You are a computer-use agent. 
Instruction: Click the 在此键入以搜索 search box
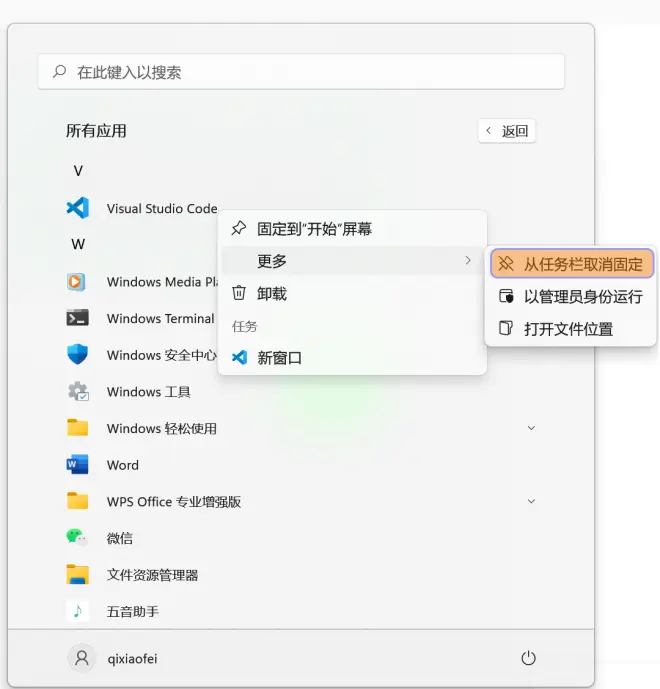(x=301, y=72)
